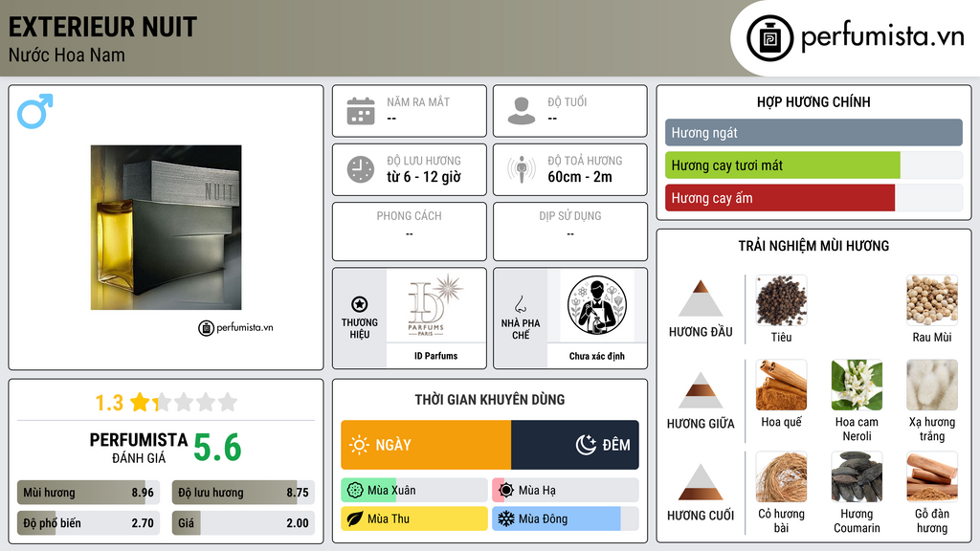This screenshot has width=980, height=551.
Task: Click the person silhouette age icon
Action: click(x=522, y=111)
